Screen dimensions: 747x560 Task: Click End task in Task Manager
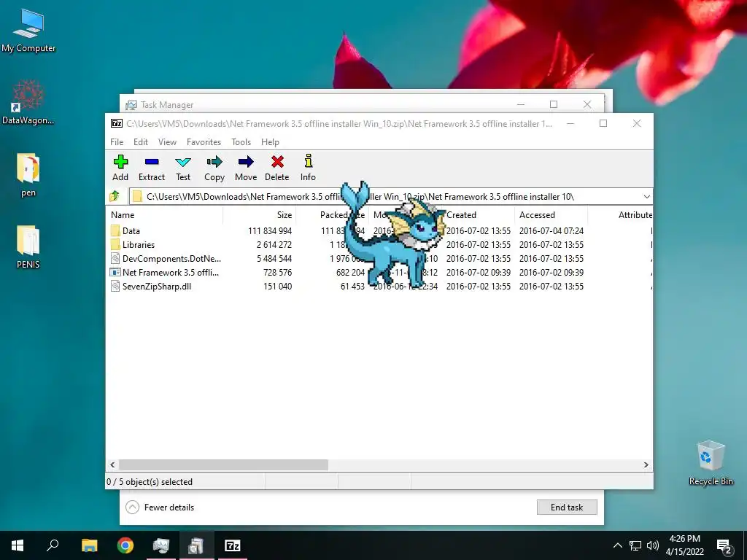click(567, 507)
